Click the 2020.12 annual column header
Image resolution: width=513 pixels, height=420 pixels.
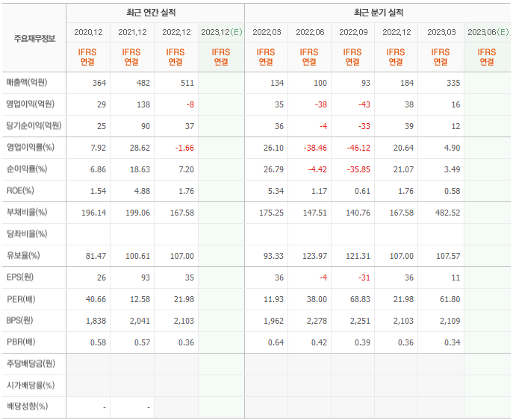[x=88, y=32]
